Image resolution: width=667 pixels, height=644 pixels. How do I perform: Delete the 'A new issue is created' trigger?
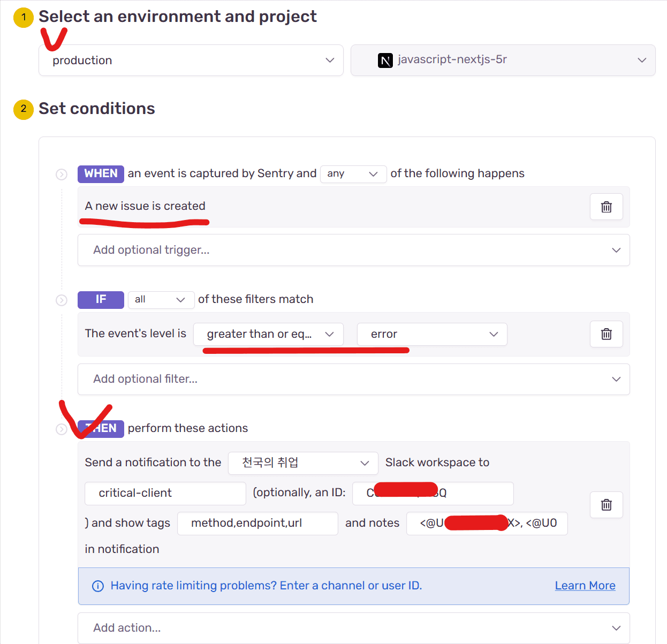pos(606,207)
